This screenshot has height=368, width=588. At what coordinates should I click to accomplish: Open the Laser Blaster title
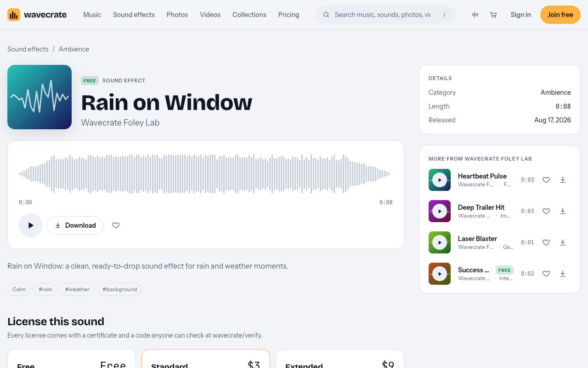tap(477, 239)
